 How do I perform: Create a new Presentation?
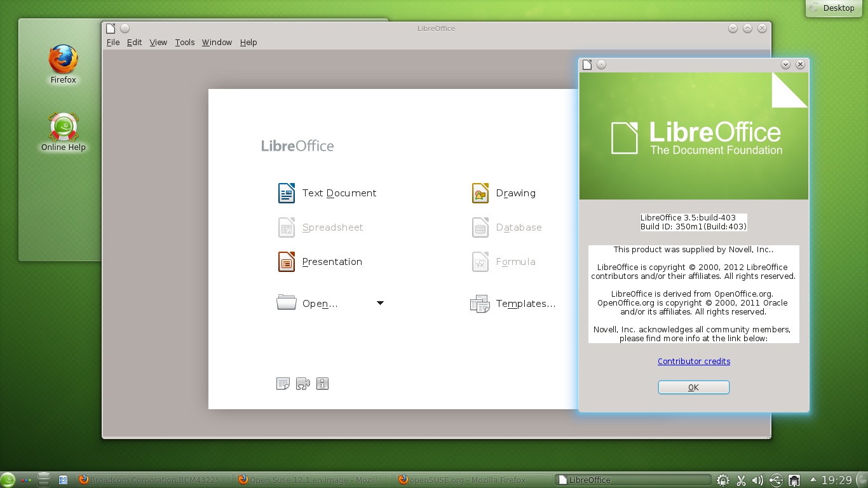[320, 262]
